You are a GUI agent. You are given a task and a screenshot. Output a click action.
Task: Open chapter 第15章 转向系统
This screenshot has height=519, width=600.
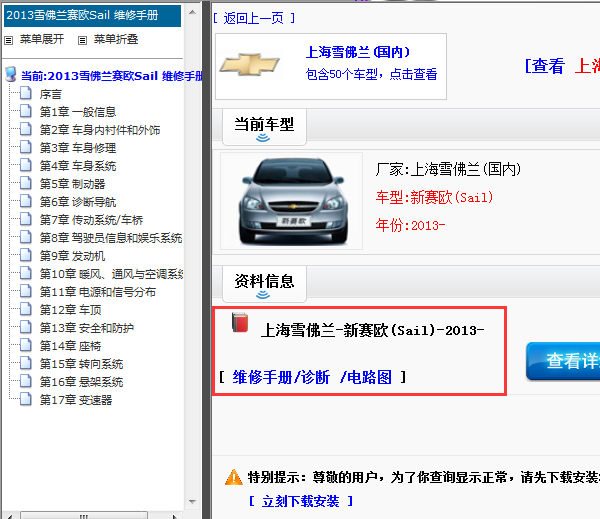click(81, 364)
